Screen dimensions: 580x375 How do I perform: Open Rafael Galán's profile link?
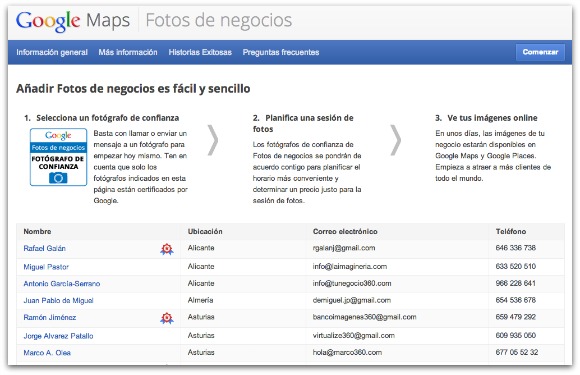pos(44,248)
